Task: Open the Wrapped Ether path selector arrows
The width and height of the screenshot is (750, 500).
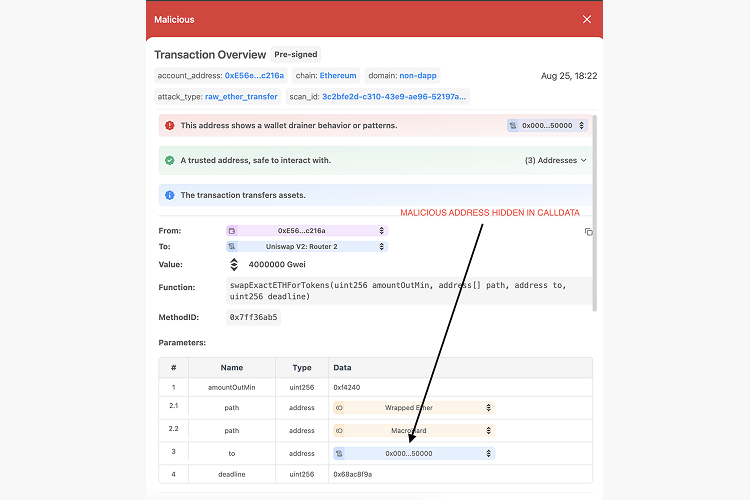Action: coord(488,408)
